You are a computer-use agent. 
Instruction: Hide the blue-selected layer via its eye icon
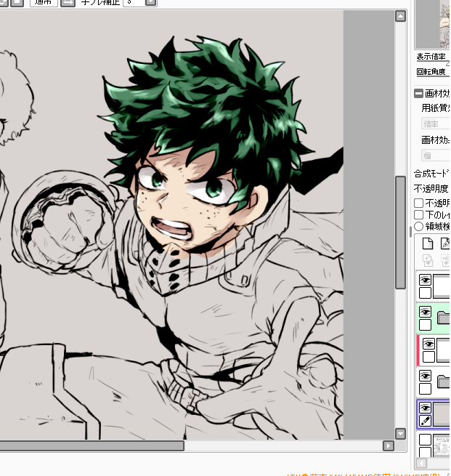(x=425, y=408)
